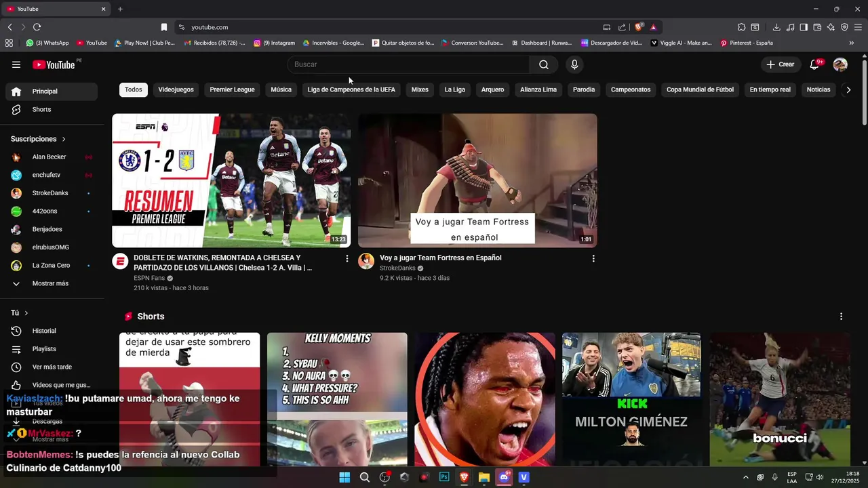
Task: Select the Premier League filter chip
Action: pyautogui.click(x=232, y=89)
